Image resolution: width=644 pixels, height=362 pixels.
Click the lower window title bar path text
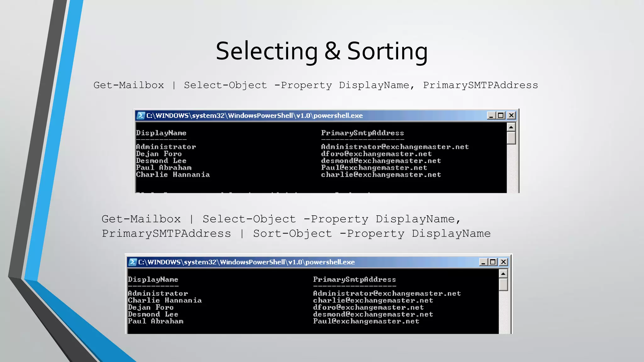click(x=247, y=262)
